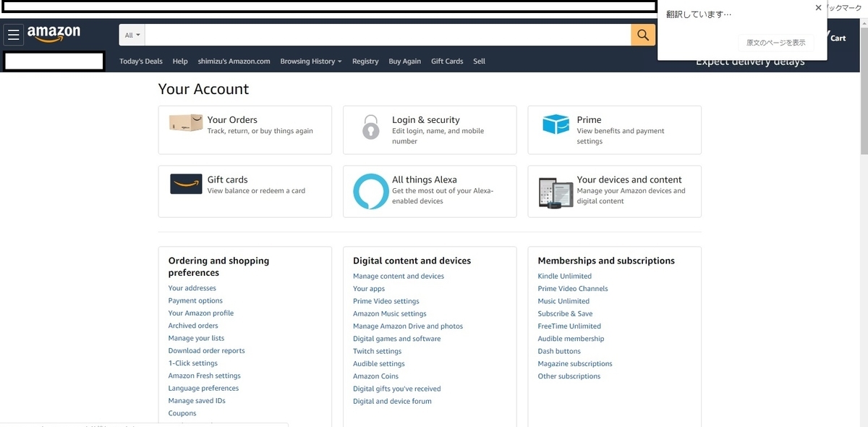Open Manage your lists link
868x427 pixels.
[196, 338]
